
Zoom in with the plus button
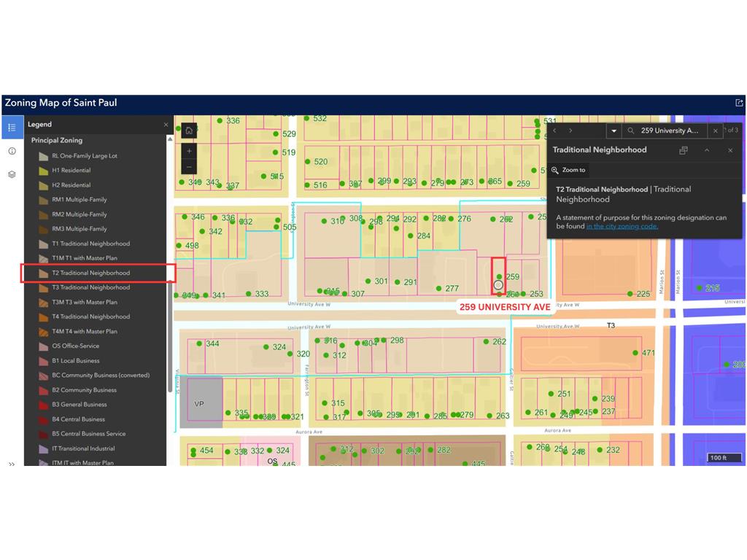pyautogui.click(x=189, y=151)
